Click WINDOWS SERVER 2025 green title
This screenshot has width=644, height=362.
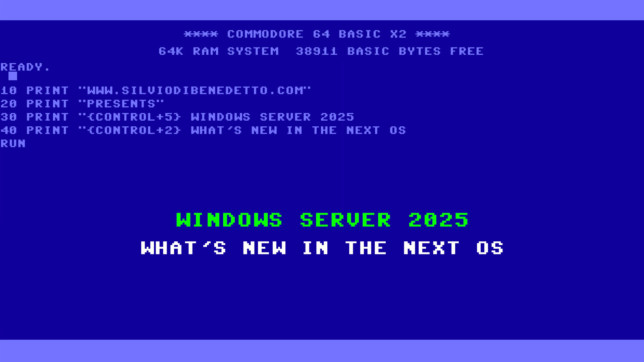click(x=322, y=220)
